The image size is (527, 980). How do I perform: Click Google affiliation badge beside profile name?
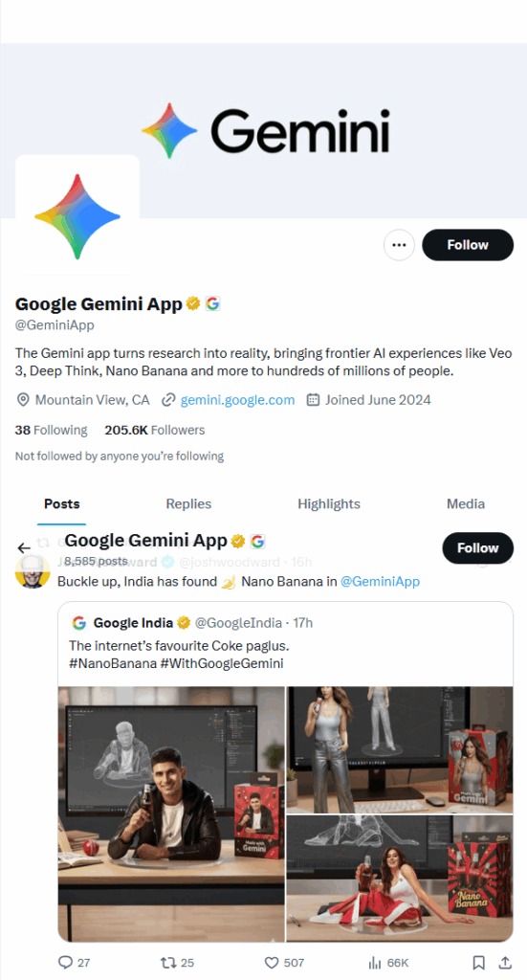click(213, 303)
